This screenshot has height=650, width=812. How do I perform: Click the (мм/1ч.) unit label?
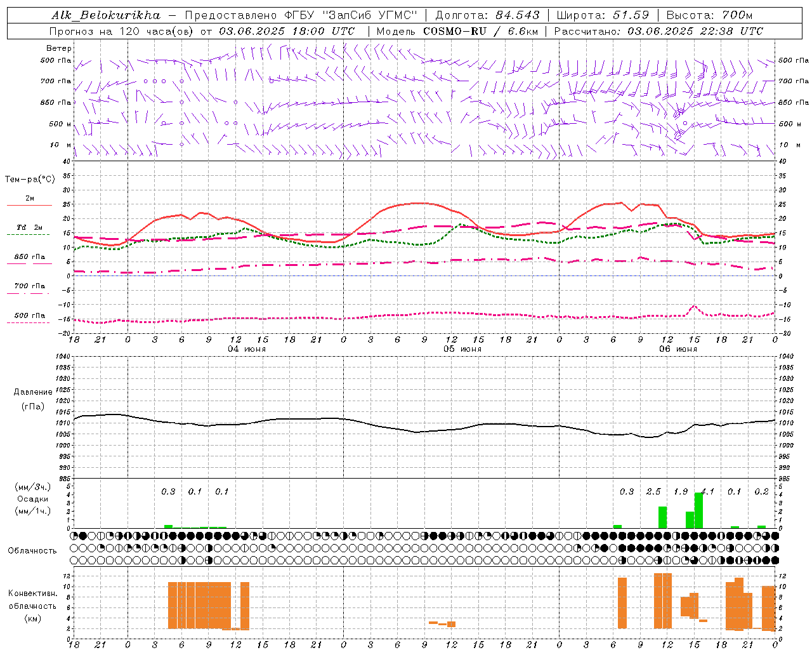click(32, 511)
